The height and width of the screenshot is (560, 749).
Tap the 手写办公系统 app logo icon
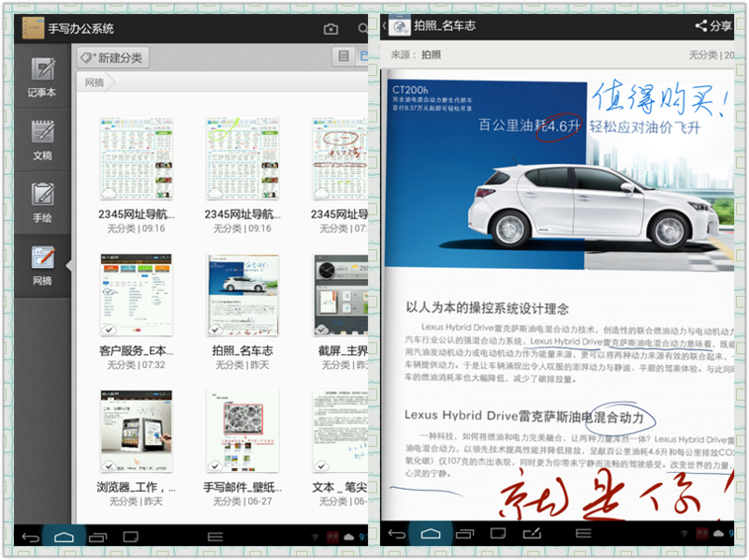(x=34, y=28)
